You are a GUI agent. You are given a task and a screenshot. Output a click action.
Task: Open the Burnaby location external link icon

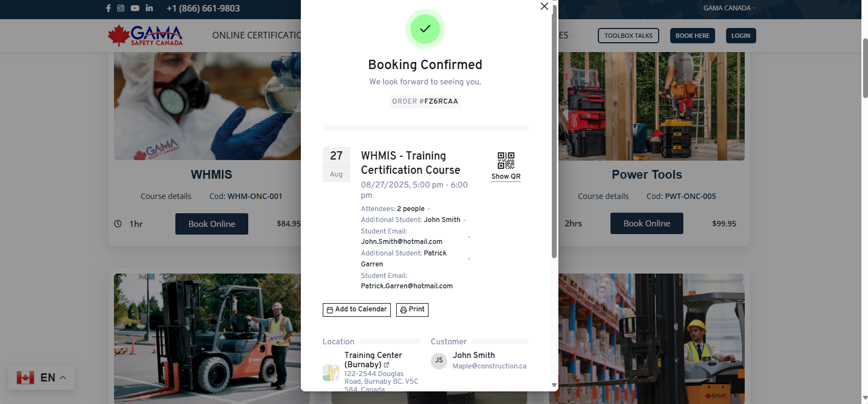click(x=386, y=365)
